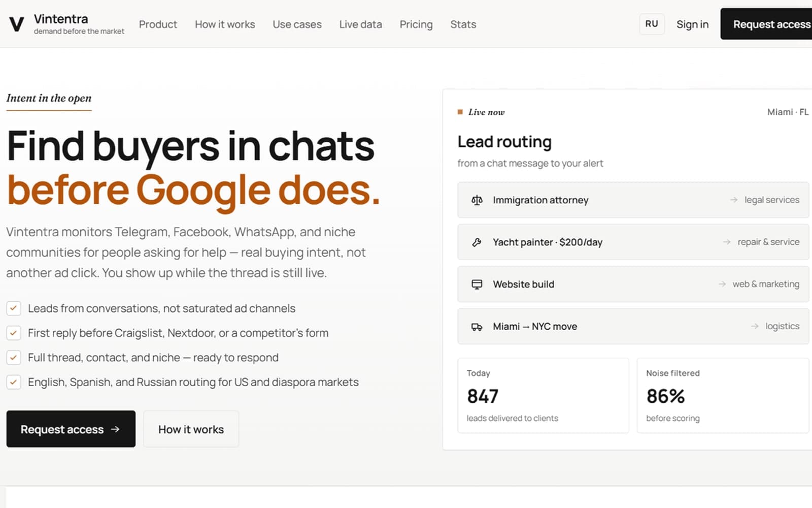Viewport: 812px width, 508px height.
Task: Click the scales icon beside Immigration attorney
Action: tap(477, 200)
